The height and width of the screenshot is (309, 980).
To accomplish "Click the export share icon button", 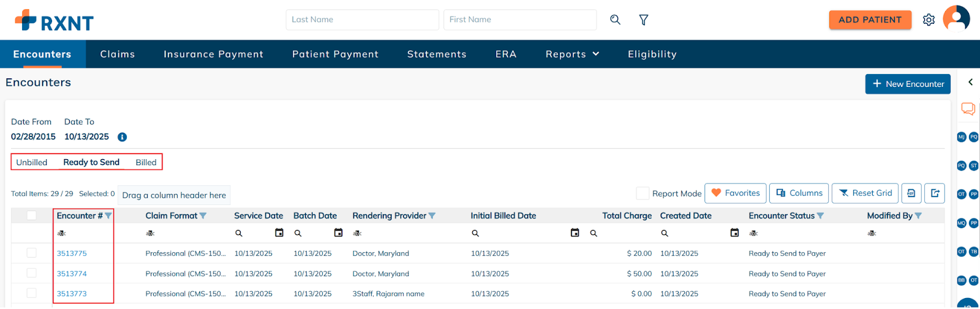I will tap(935, 193).
